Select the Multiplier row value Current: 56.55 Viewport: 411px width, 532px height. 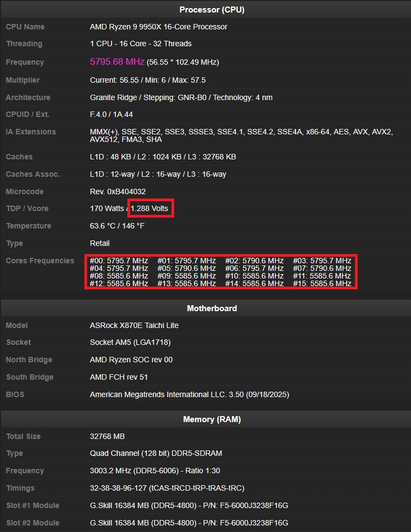click(148, 81)
